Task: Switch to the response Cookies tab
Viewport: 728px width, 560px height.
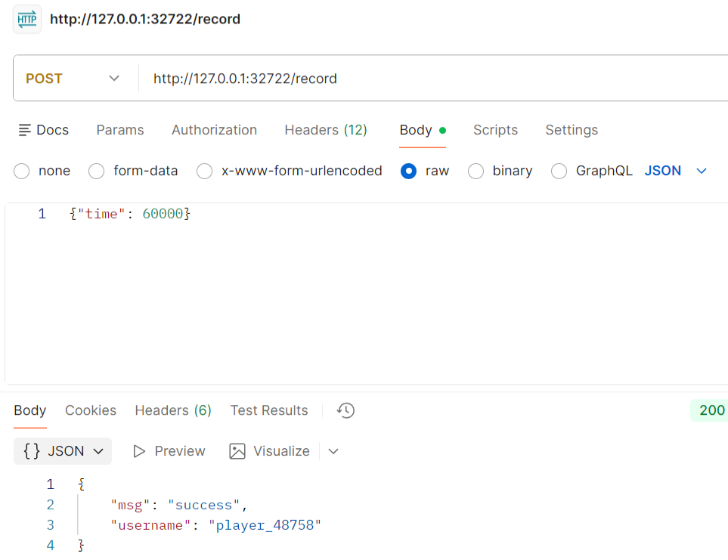Action: point(91,410)
